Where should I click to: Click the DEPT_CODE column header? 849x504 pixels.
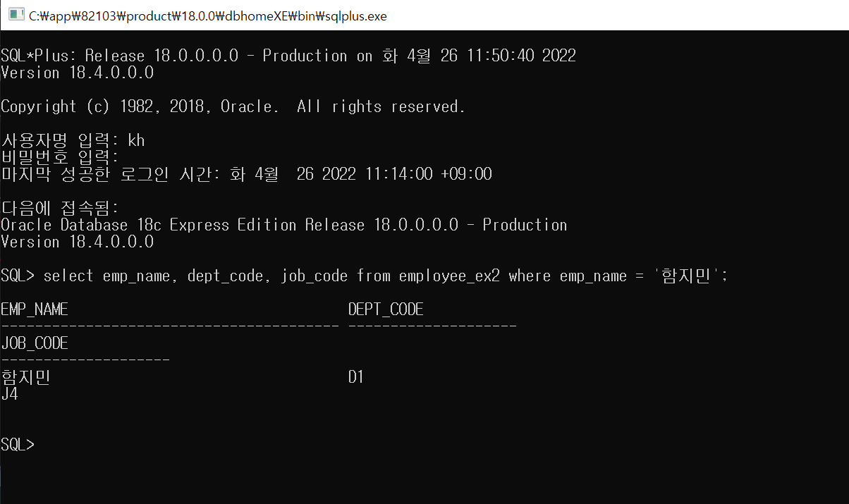386,309
